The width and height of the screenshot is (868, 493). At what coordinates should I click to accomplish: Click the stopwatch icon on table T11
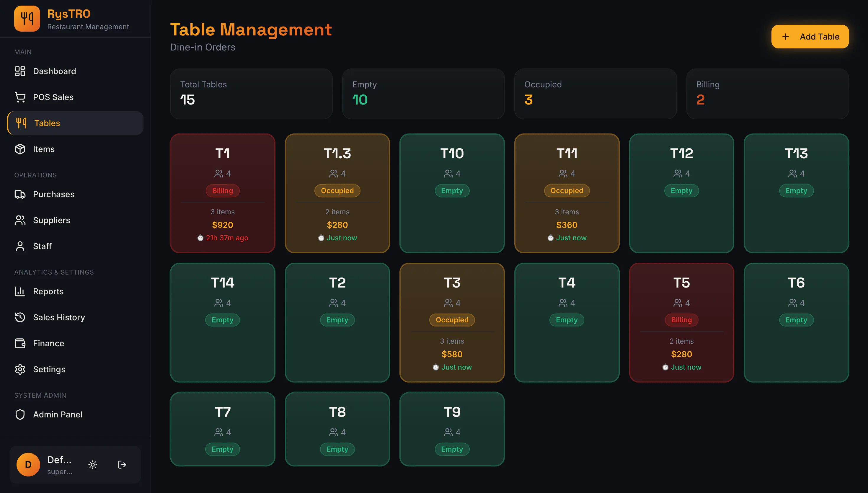coord(550,238)
